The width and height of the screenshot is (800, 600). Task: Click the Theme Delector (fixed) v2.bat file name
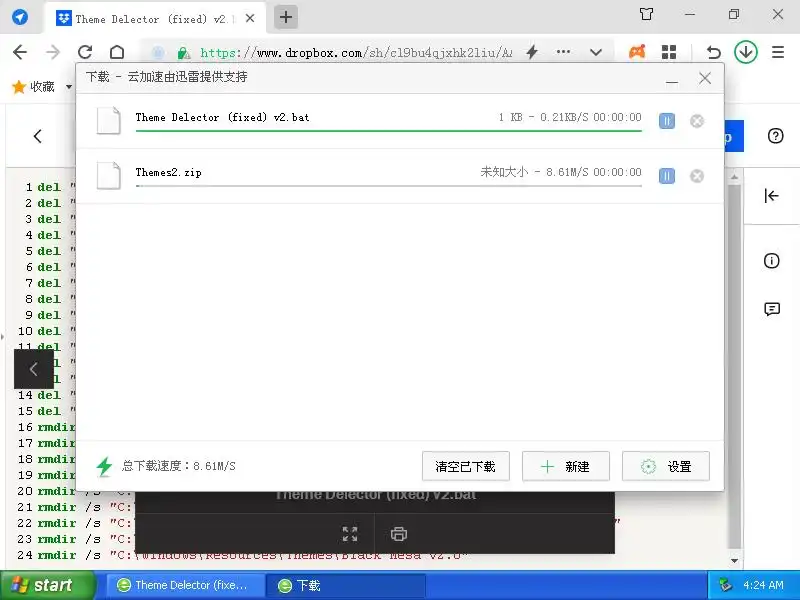pyautogui.click(x=222, y=117)
